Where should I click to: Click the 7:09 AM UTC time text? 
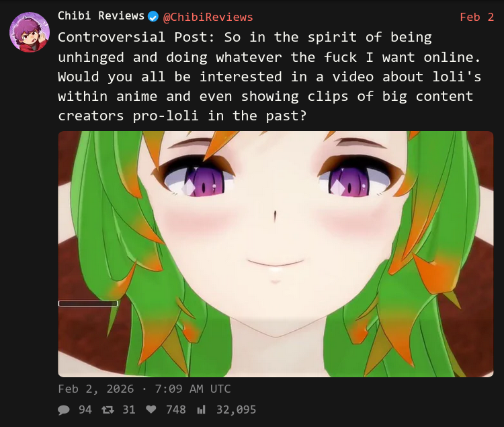tap(193, 389)
